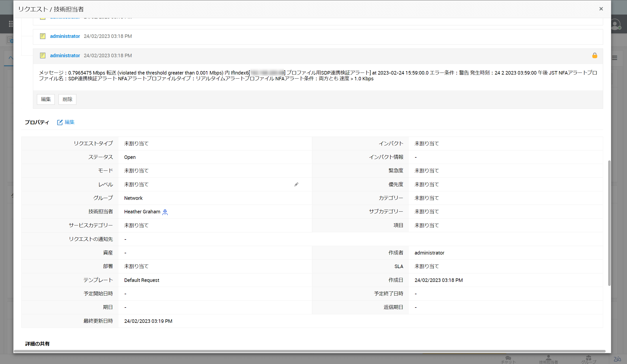Open the チャット tab at the bottom
Screen dimensions: 627x364
(508, 359)
